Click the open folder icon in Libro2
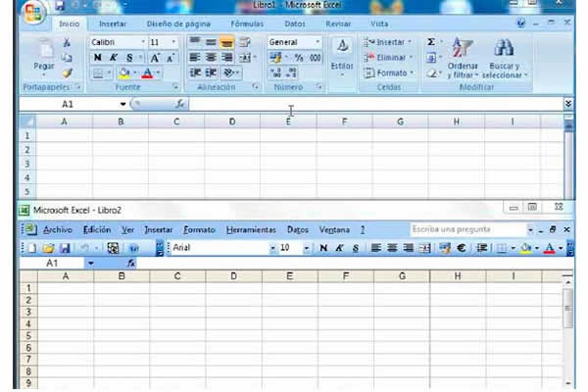 pyautogui.click(x=47, y=249)
